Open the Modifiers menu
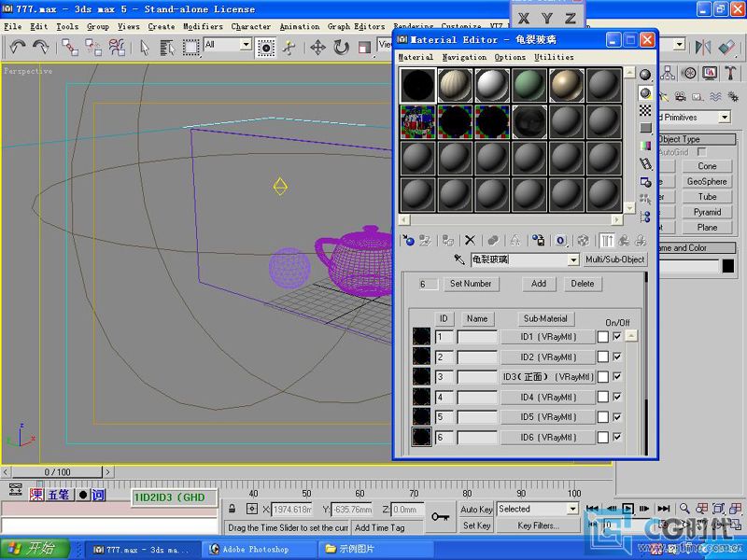Screen dimensions: 747x560 [203, 27]
